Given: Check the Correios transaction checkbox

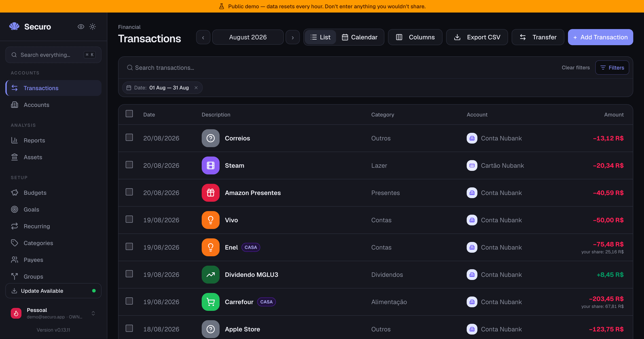Looking at the screenshot, I should 129,137.
